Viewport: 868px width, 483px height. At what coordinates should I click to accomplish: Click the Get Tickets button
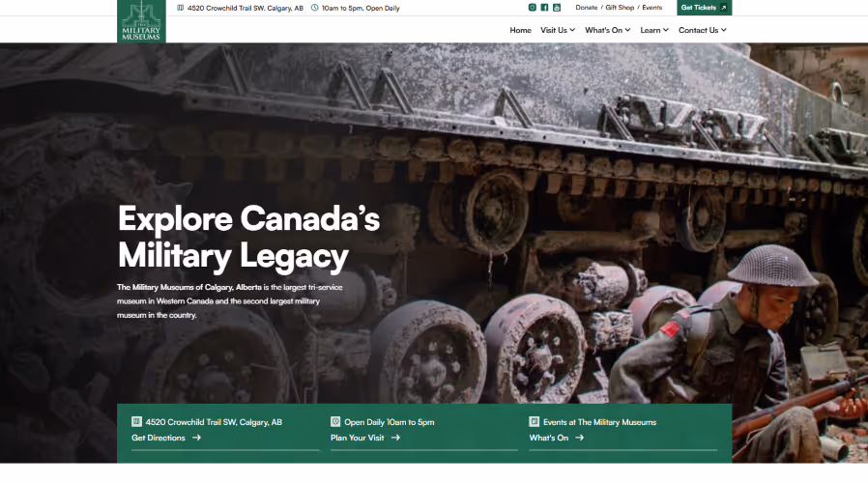pyautogui.click(x=704, y=8)
